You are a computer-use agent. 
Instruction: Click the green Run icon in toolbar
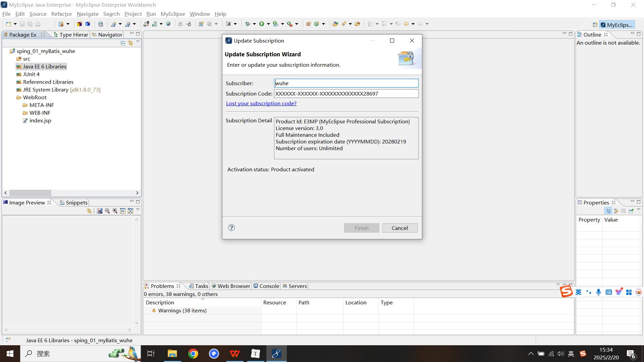point(262,24)
